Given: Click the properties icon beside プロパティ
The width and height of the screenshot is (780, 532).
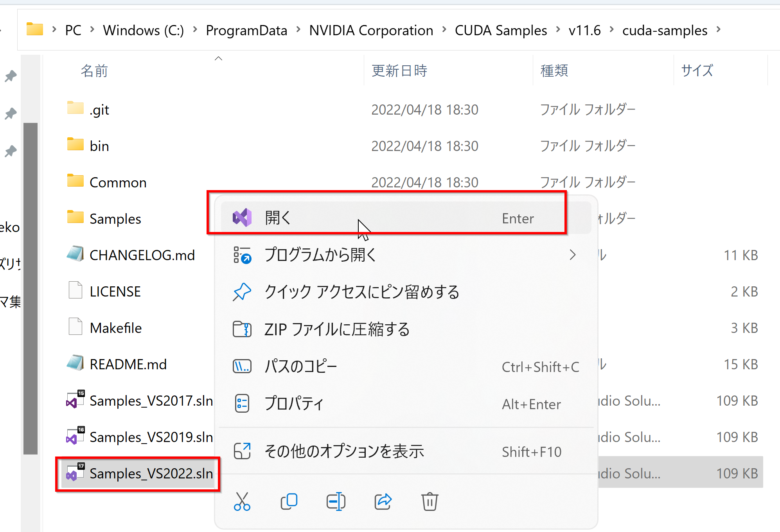Looking at the screenshot, I should click(242, 403).
